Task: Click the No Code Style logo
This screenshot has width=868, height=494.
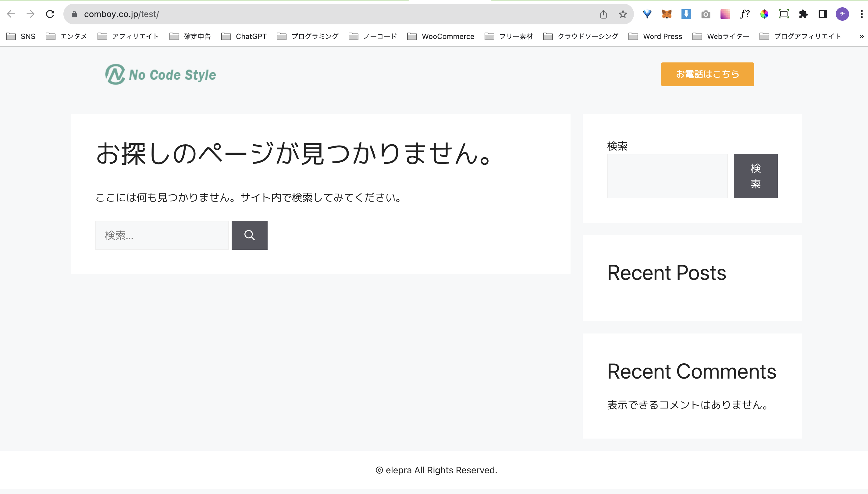Action: pyautogui.click(x=161, y=74)
